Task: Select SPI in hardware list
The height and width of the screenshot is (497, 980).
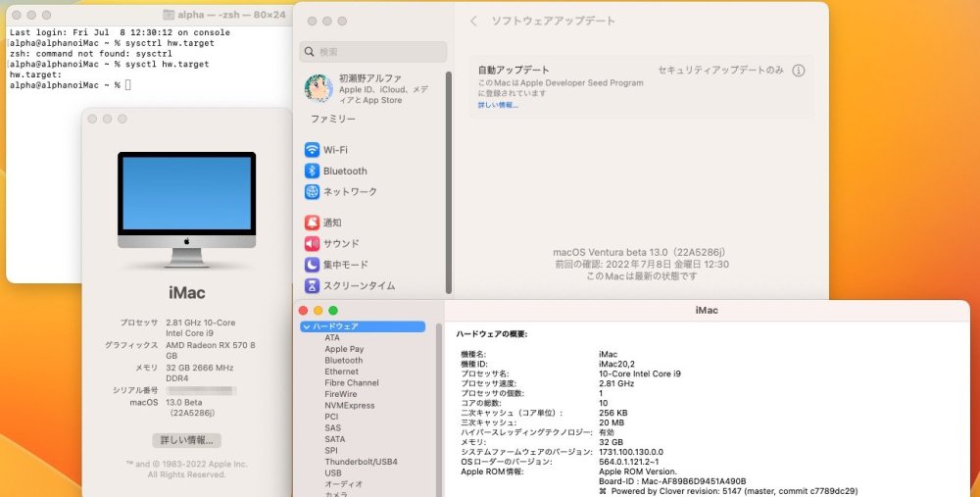Action: (x=331, y=450)
